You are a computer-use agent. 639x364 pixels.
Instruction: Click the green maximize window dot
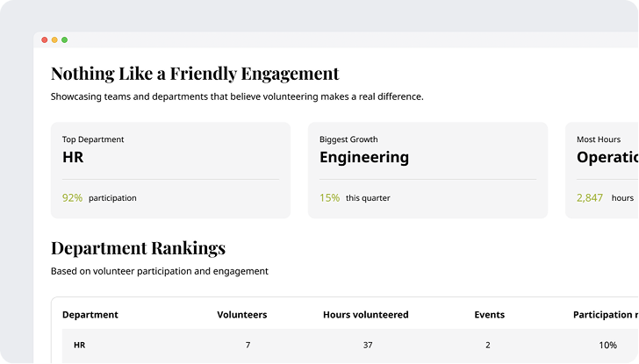pos(64,39)
